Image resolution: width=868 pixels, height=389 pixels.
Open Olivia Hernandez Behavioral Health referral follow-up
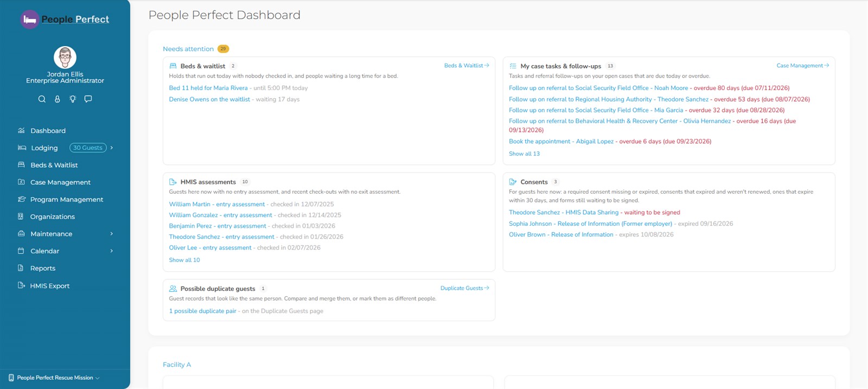pos(620,121)
